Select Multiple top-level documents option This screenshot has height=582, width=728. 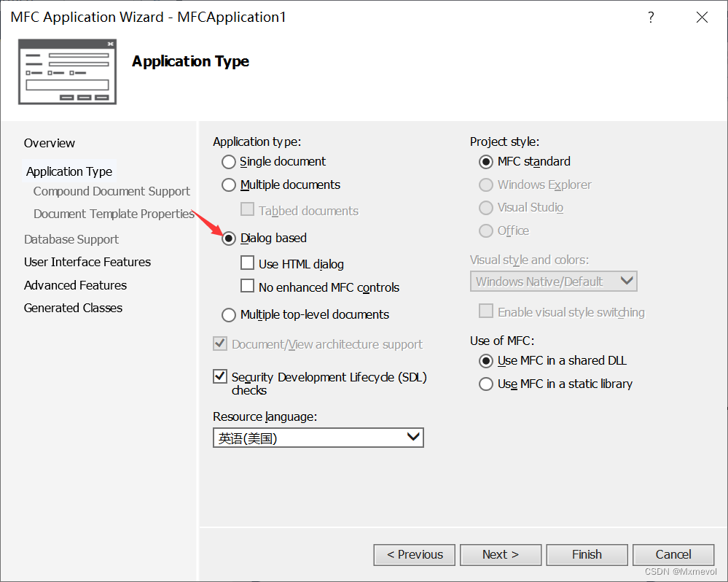[228, 315]
